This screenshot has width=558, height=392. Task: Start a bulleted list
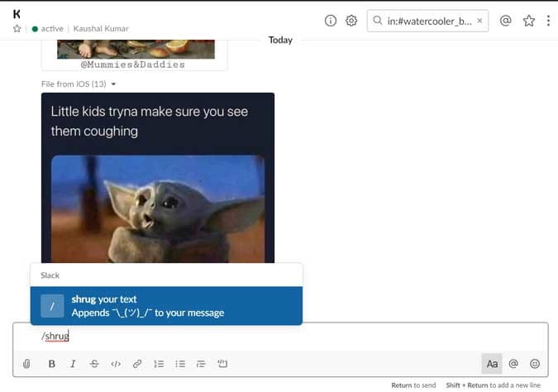click(x=180, y=364)
